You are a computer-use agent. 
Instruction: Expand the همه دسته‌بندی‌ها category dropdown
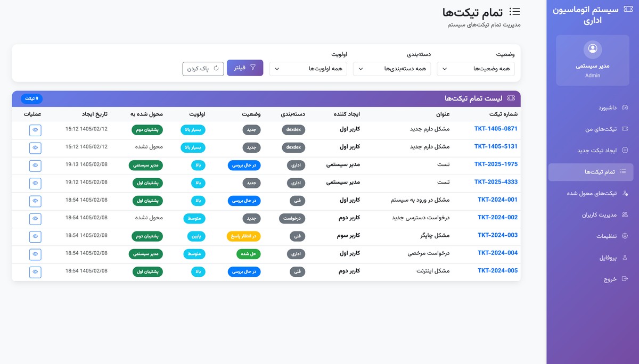pos(392,69)
